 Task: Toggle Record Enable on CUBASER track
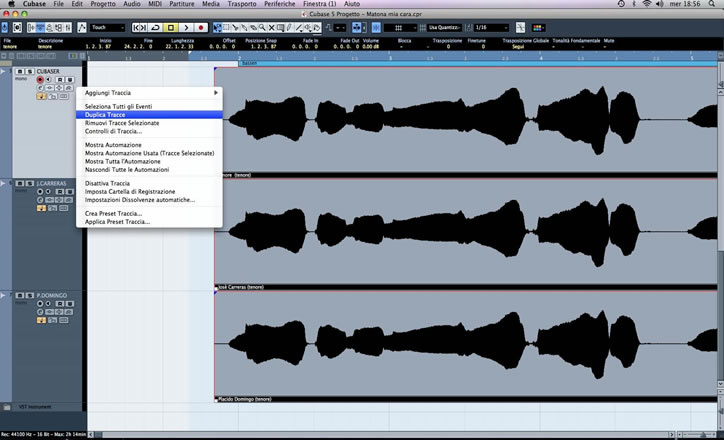click(40, 79)
